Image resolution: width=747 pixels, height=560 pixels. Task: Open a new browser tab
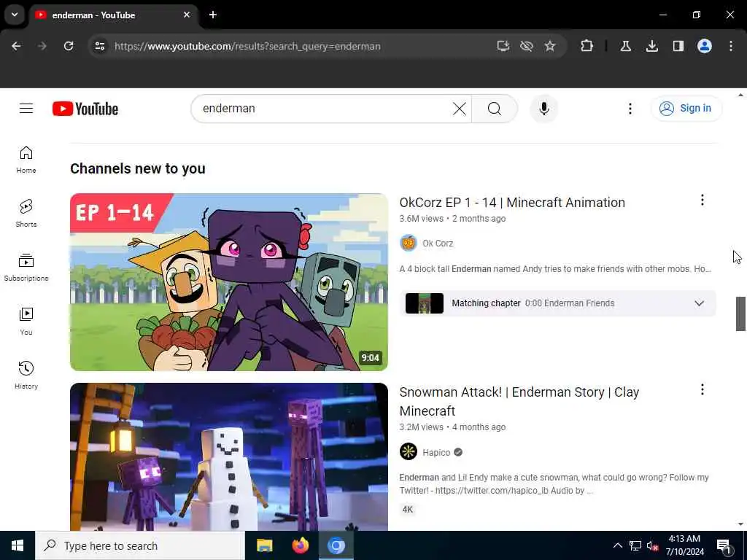tap(213, 15)
